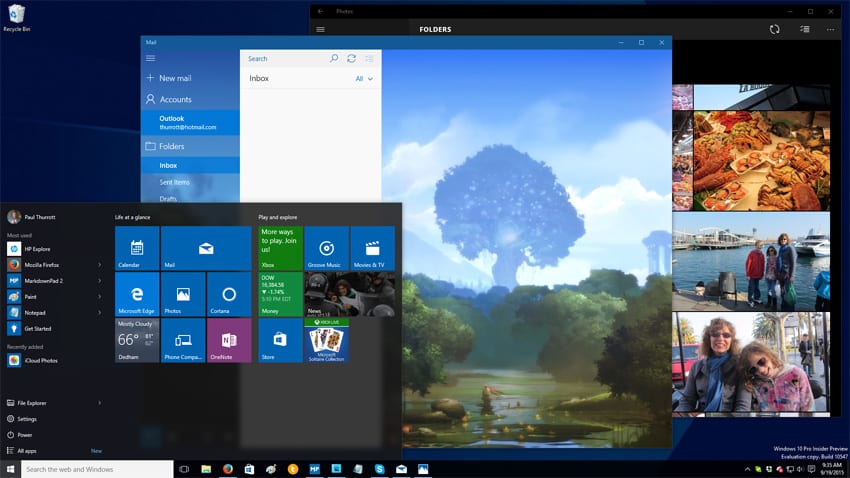
Task: Launch the Groove Music tile
Action: click(326, 248)
